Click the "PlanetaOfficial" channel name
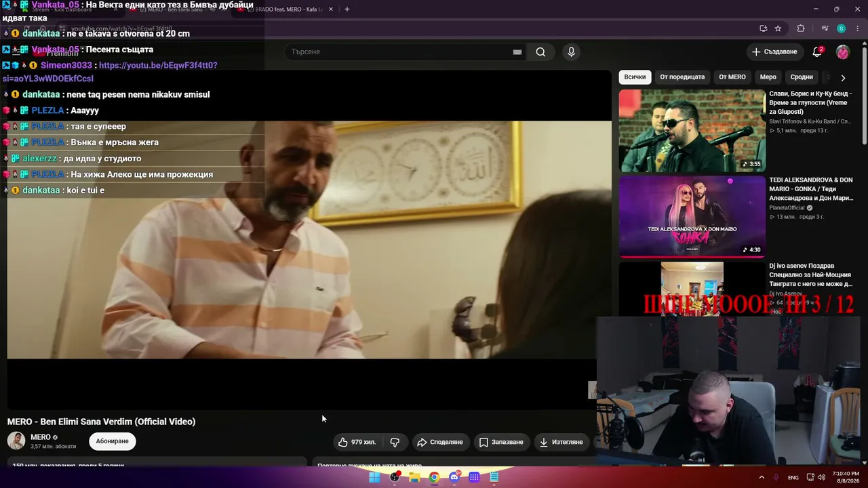Image resolution: width=868 pixels, height=488 pixels. (x=787, y=208)
